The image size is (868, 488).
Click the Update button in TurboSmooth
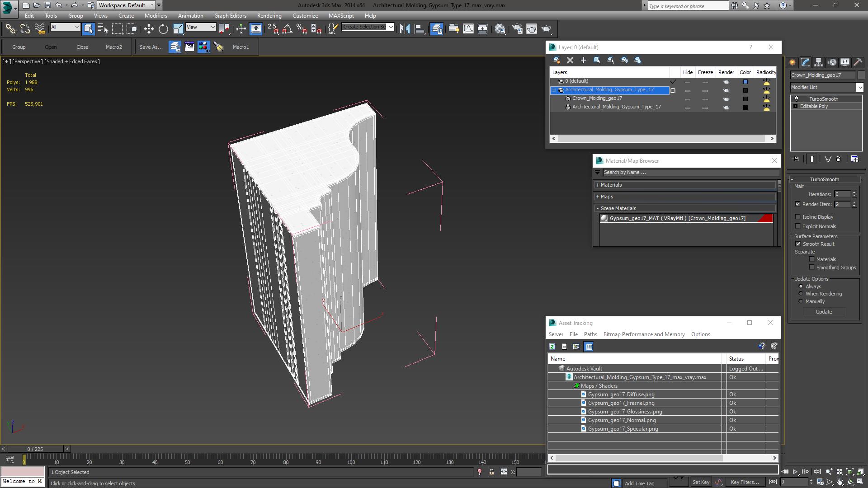(824, 312)
